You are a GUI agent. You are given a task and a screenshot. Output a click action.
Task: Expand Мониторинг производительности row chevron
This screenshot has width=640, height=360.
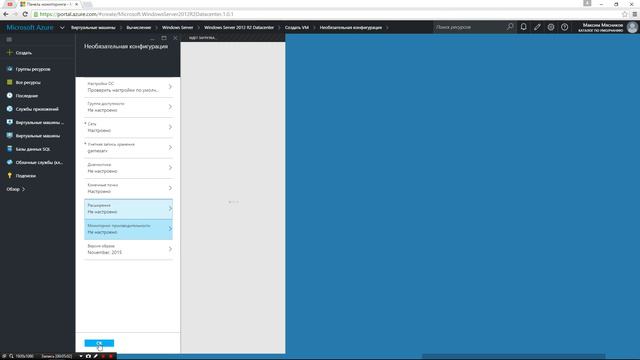pos(170,229)
